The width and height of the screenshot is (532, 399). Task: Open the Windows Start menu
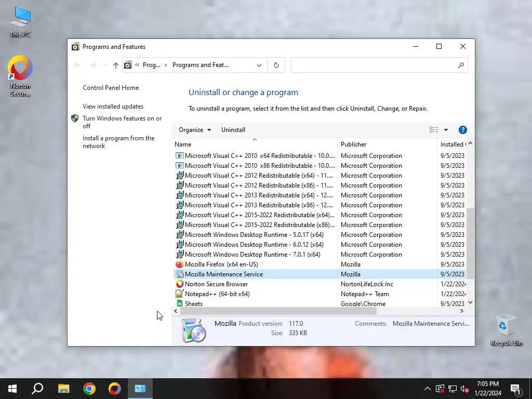click(12, 389)
